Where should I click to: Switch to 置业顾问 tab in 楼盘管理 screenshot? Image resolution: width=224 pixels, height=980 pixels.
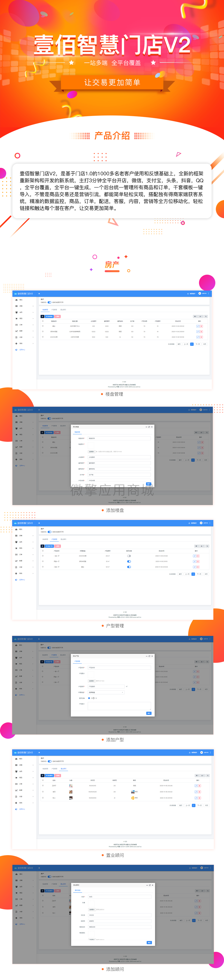(63, 310)
